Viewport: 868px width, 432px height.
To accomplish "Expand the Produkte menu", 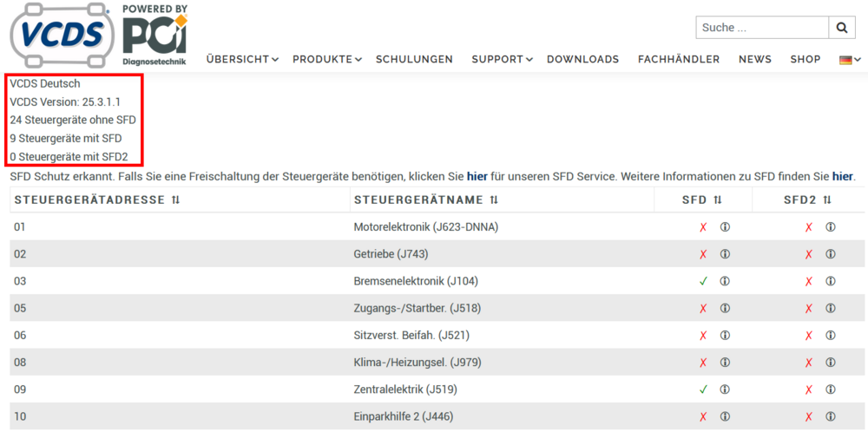I will click(x=326, y=59).
